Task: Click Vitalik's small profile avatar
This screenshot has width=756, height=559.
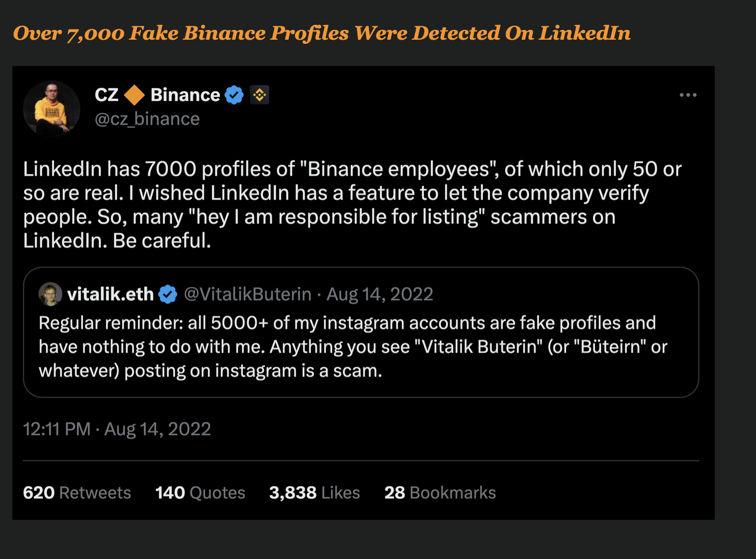Action: [x=50, y=294]
